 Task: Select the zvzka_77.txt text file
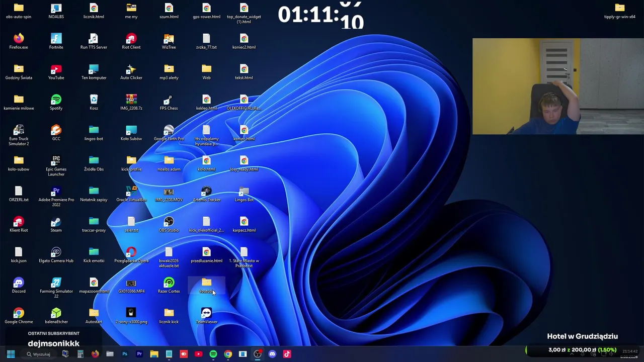pos(206,41)
